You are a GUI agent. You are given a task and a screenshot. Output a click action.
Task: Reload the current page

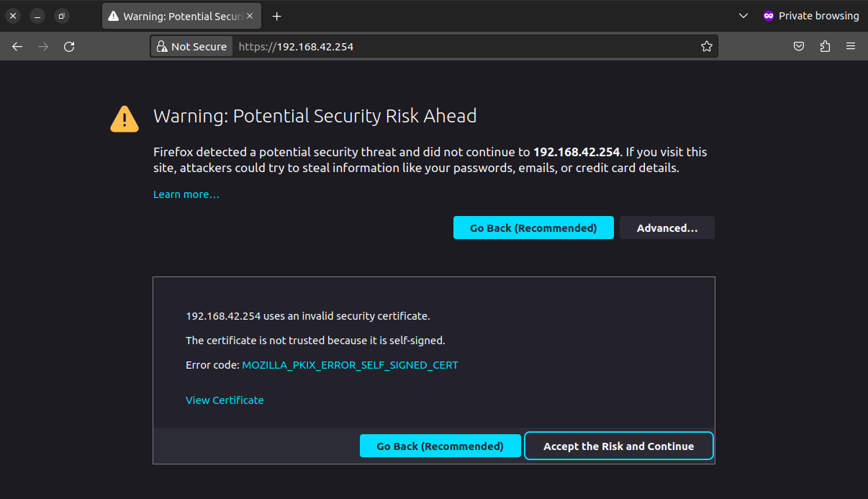69,46
